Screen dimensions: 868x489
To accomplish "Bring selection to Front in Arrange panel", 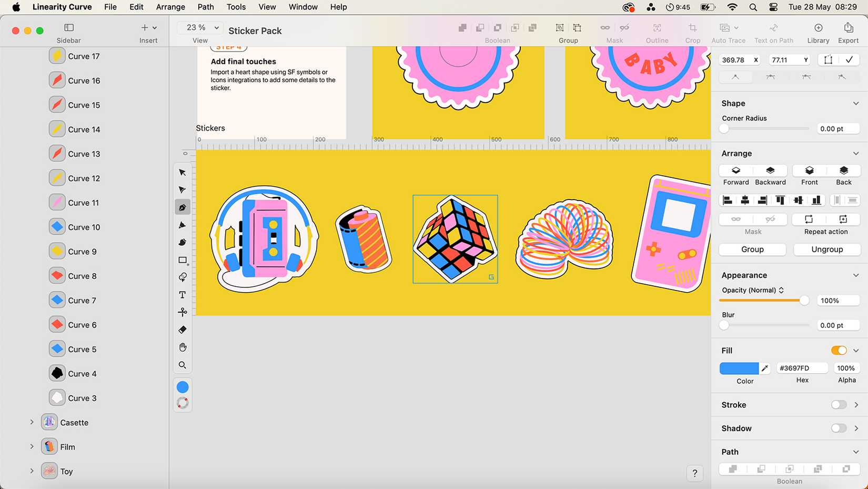I will [809, 174].
